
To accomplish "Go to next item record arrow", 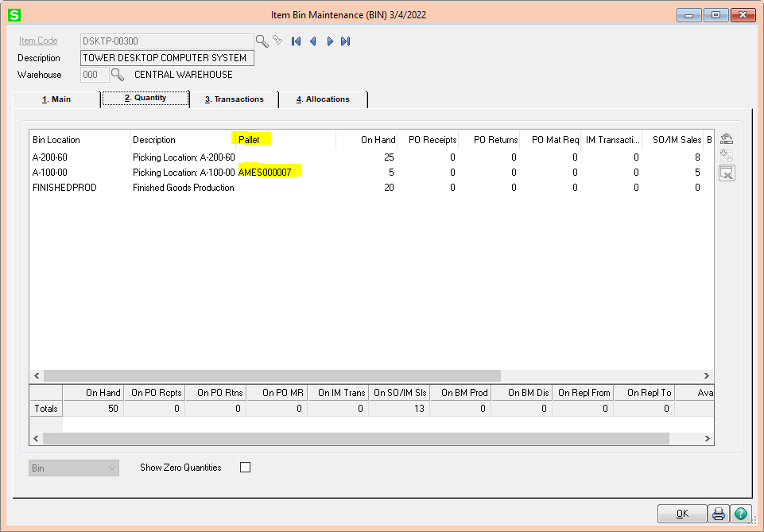I will 330,41.
